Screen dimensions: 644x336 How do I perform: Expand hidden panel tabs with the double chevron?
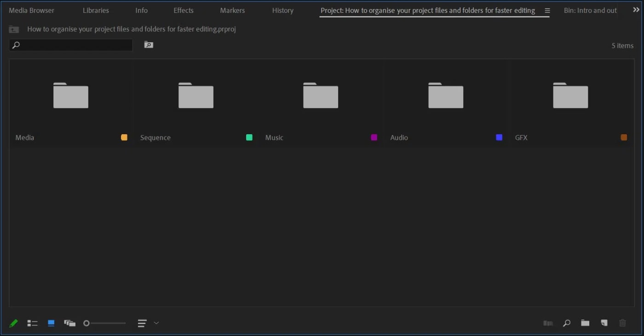[x=637, y=9]
